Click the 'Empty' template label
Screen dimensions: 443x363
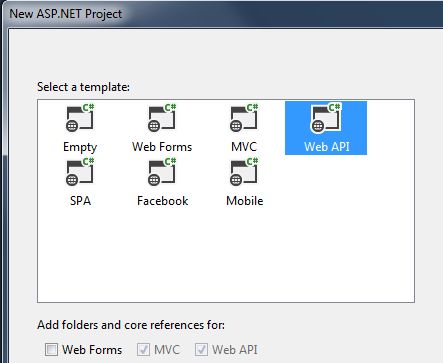click(x=80, y=147)
